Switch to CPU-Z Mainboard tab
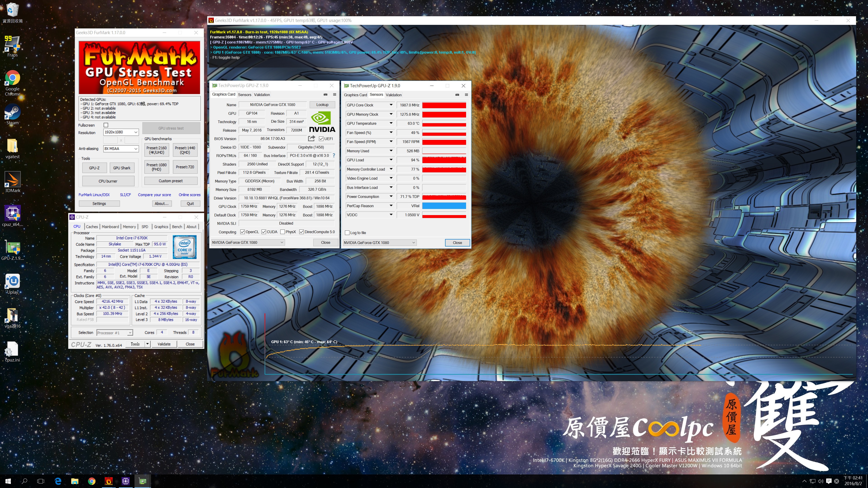868x488 pixels. tap(110, 227)
